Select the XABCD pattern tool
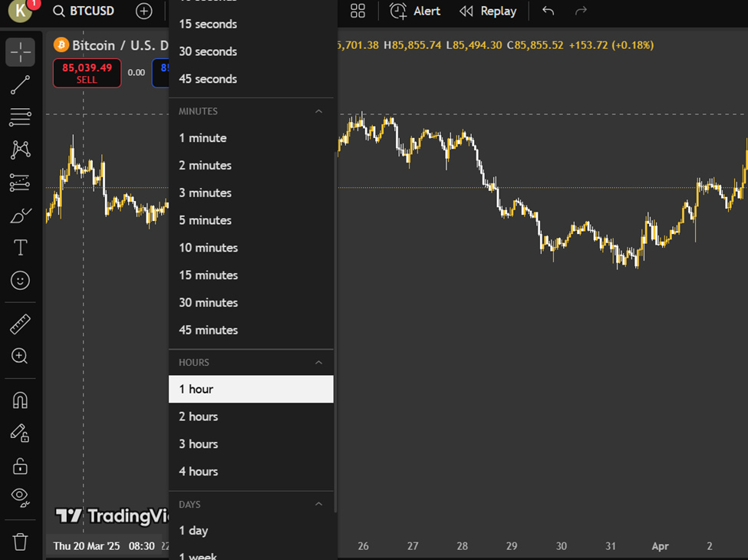 [x=20, y=150]
